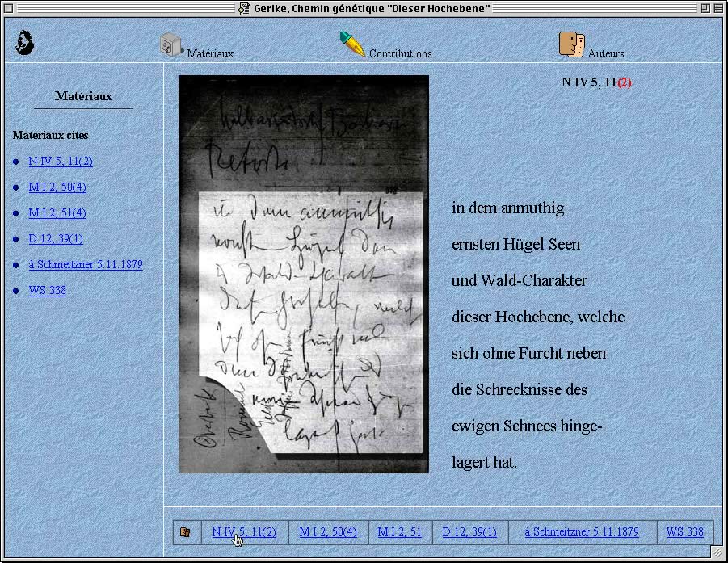Image resolution: width=728 pixels, height=563 pixels.
Task: Click transcription line 'ernsten Hügel Seen'
Action: tap(515, 244)
